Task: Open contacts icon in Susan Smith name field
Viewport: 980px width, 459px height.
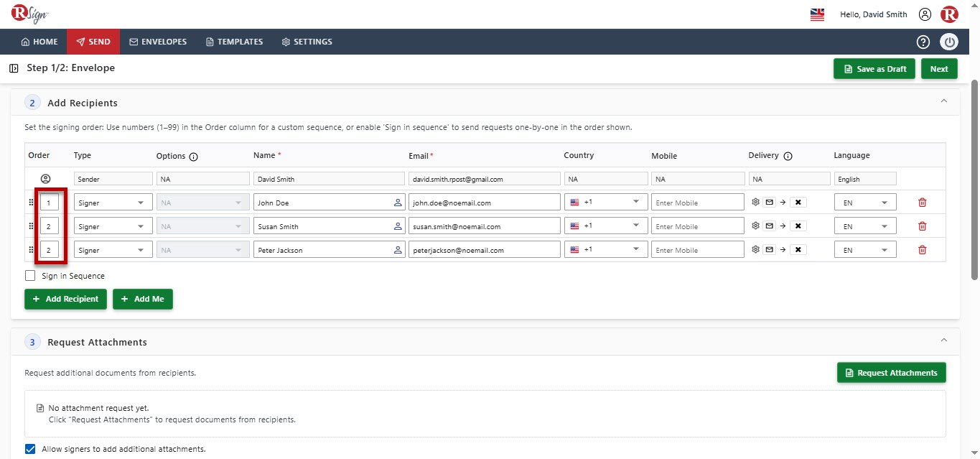Action: point(398,226)
